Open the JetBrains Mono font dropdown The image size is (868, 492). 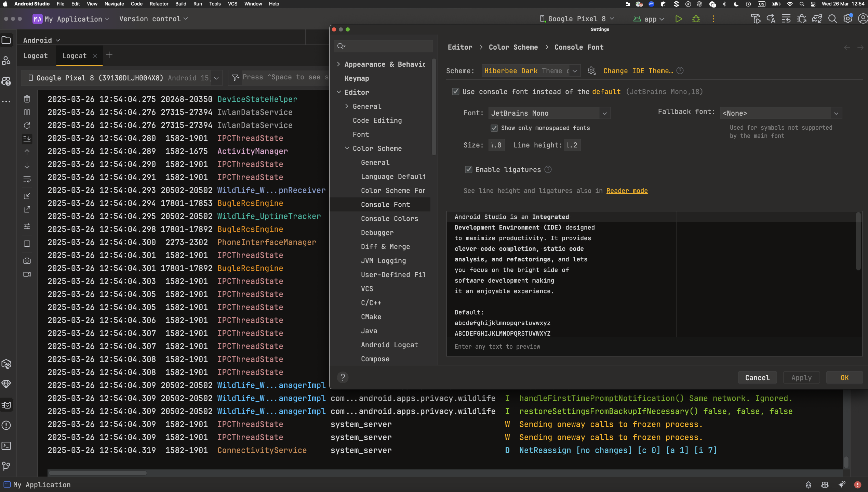click(549, 113)
